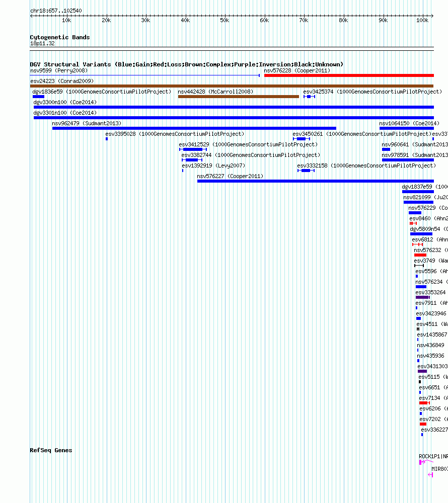
Task: Click the esv7134 variant label
Action: coord(433,399)
